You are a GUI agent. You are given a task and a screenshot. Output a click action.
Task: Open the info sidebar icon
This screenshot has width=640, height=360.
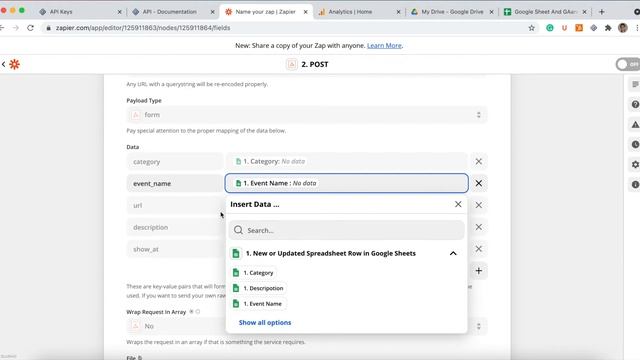tap(635, 184)
